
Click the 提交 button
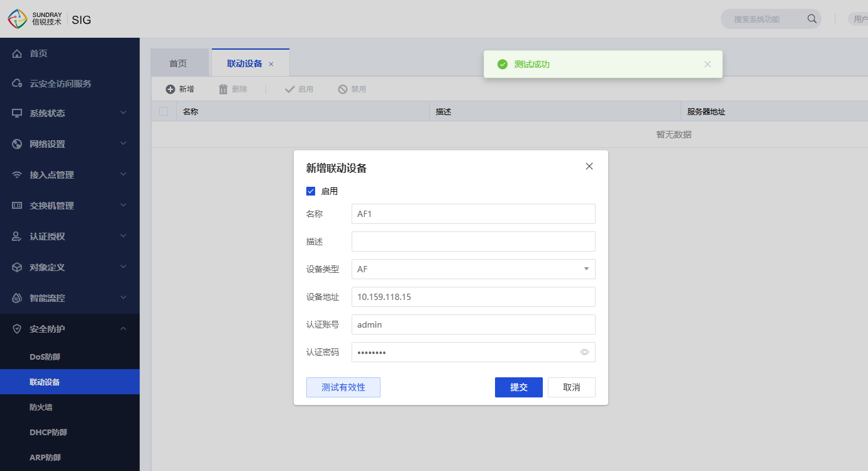[519, 387]
